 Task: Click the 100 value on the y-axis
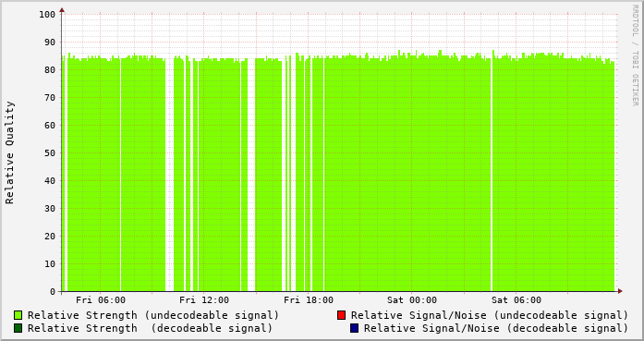tap(47, 15)
